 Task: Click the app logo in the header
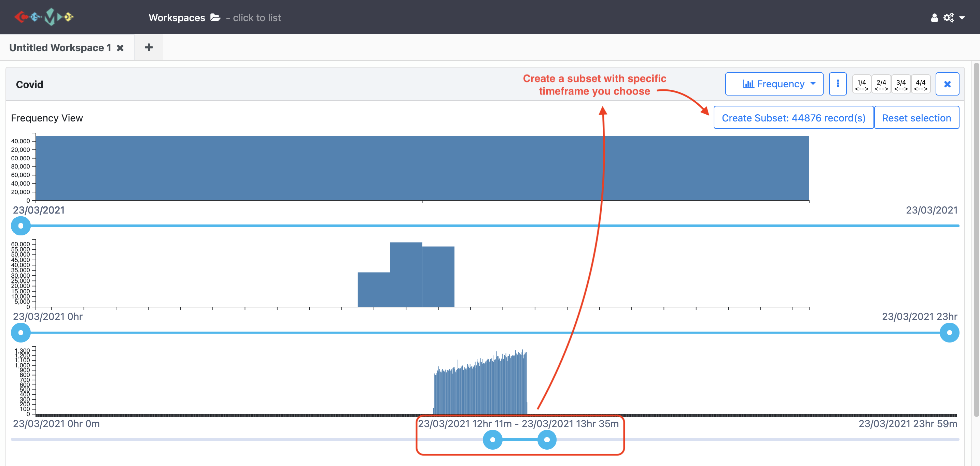44,17
